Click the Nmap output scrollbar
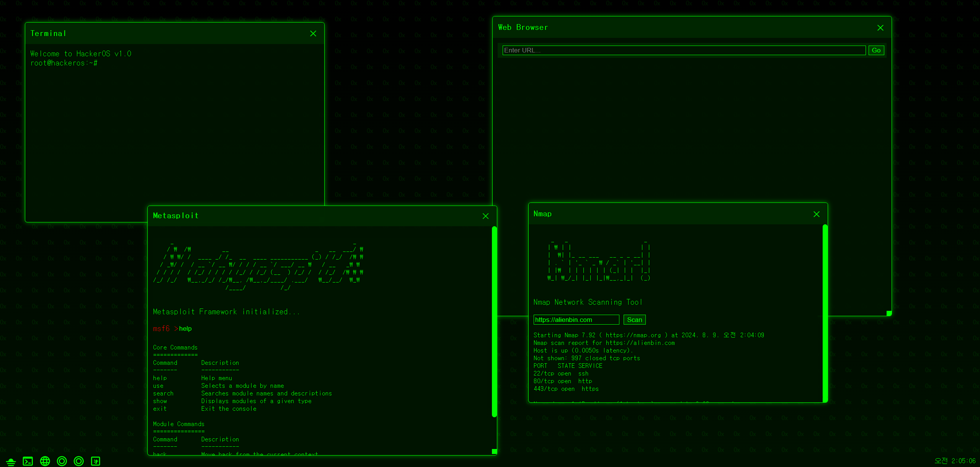Image resolution: width=980 pixels, height=467 pixels. (824, 314)
